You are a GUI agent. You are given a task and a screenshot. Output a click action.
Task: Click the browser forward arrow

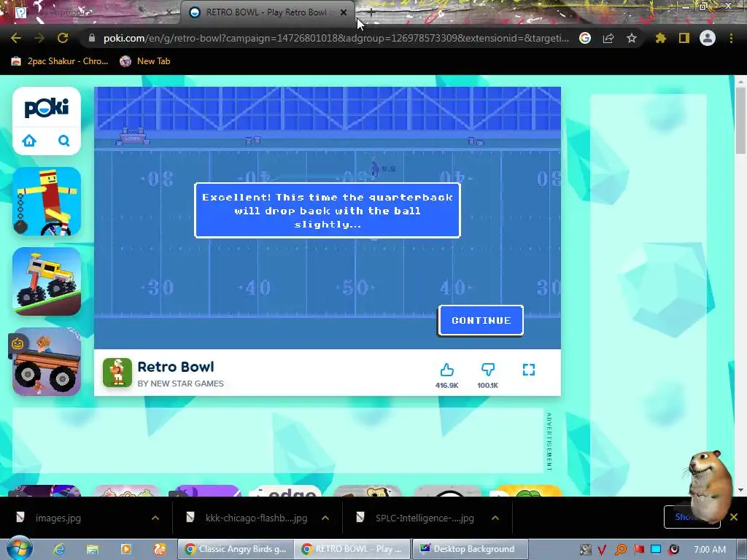click(39, 38)
